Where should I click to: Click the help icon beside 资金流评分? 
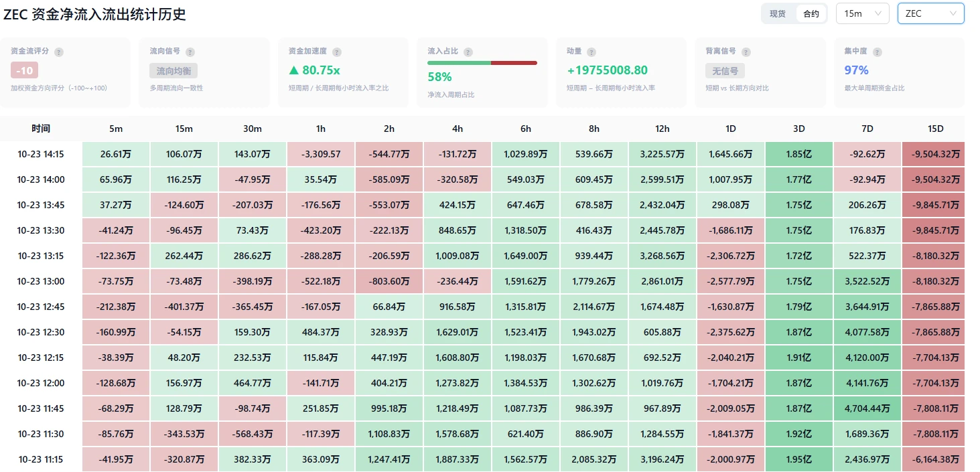click(x=59, y=52)
